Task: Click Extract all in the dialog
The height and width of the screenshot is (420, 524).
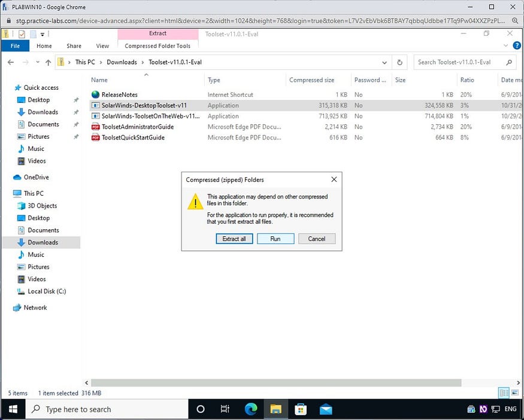Action: pos(234,239)
